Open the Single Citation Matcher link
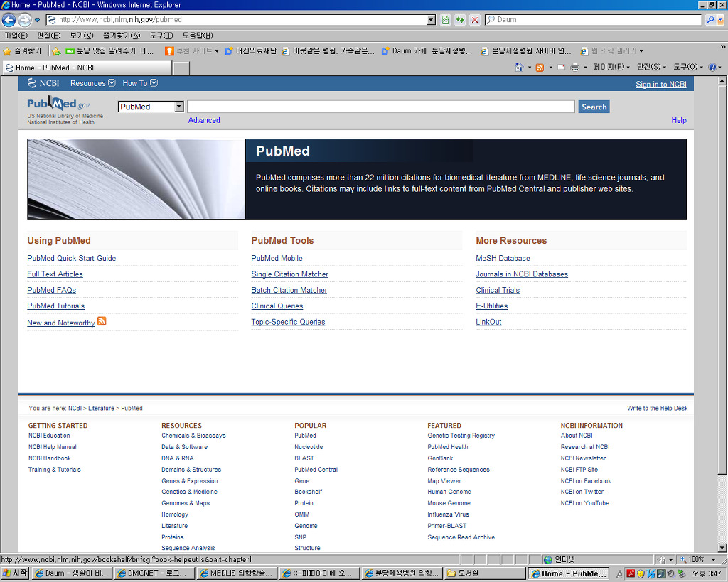 tap(290, 274)
